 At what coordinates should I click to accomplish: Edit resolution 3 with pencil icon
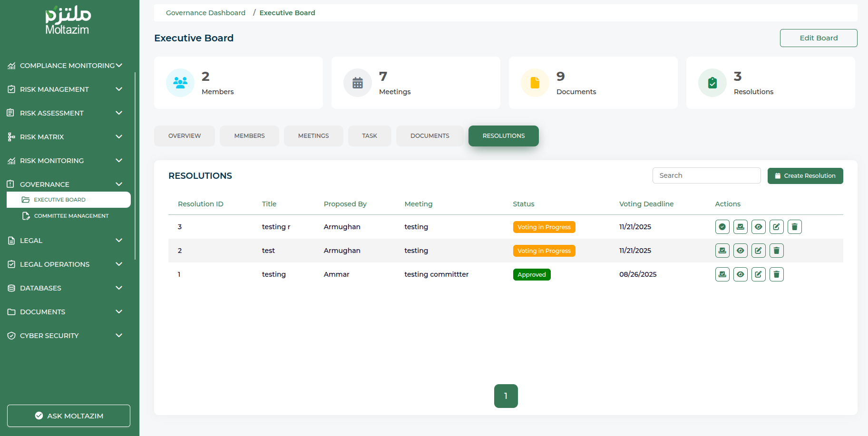[x=776, y=227]
